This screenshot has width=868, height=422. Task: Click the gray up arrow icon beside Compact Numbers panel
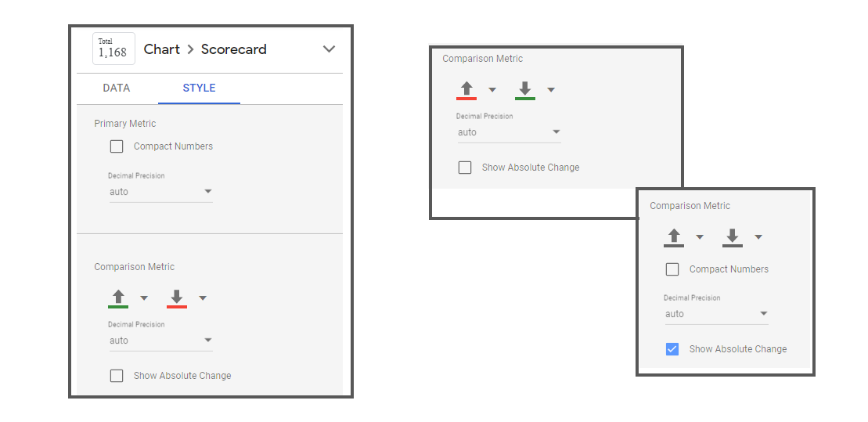coord(674,236)
